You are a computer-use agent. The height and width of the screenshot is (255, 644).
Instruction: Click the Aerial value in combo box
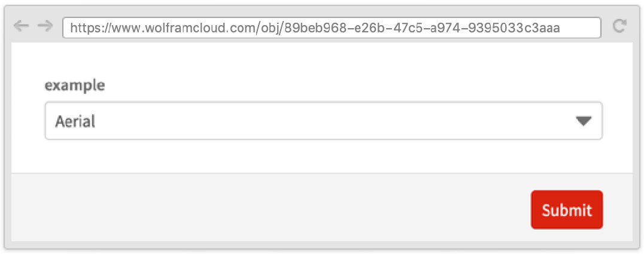[75, 122]
